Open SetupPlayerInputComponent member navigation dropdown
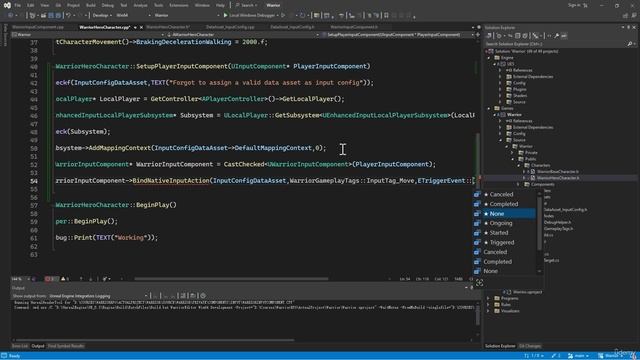The height and width of the screenshot is (360, 640). coord(398,35)
